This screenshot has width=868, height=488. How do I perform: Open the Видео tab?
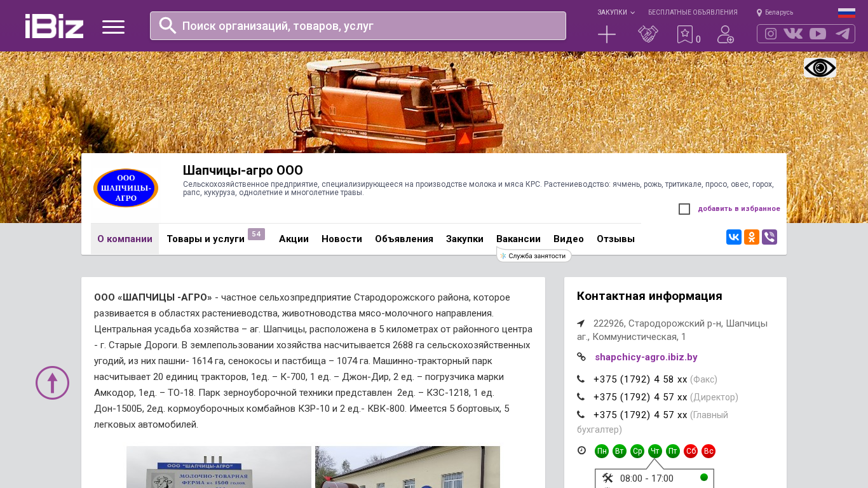tap(569, 239)
